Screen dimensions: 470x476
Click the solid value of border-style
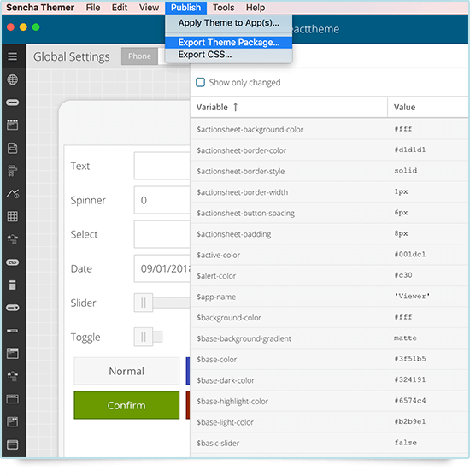click(x=406, y=171)
